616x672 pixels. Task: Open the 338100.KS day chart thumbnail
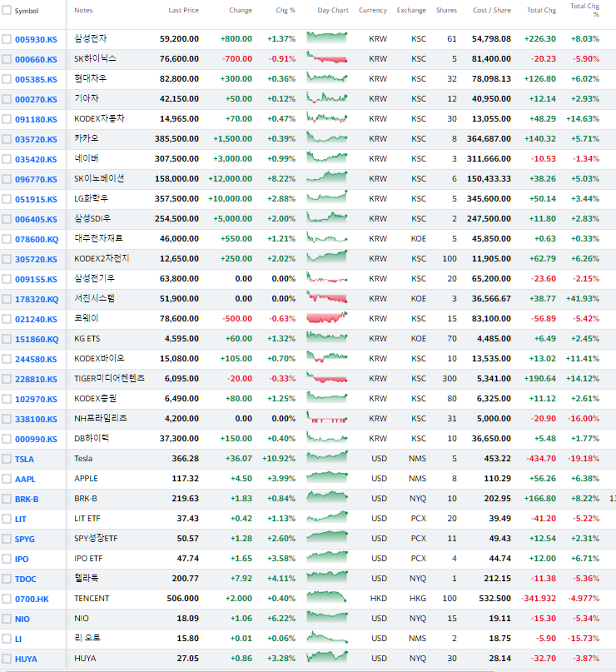pyautogui.click(x=327, y=417)
